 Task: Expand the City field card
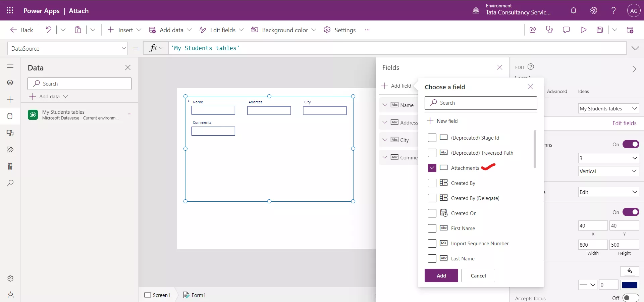click(x=385, y=140)
